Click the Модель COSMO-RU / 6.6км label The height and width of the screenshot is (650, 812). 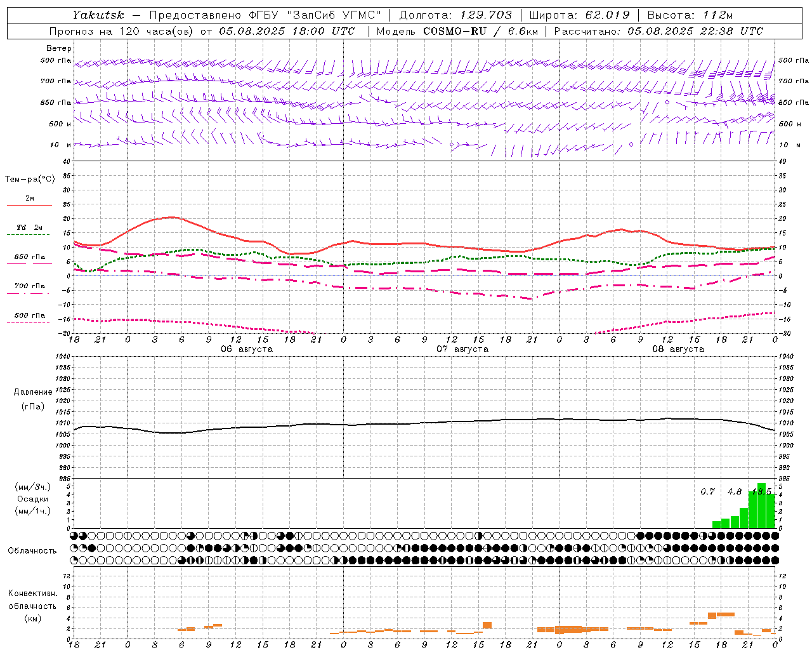click(457, 31)
